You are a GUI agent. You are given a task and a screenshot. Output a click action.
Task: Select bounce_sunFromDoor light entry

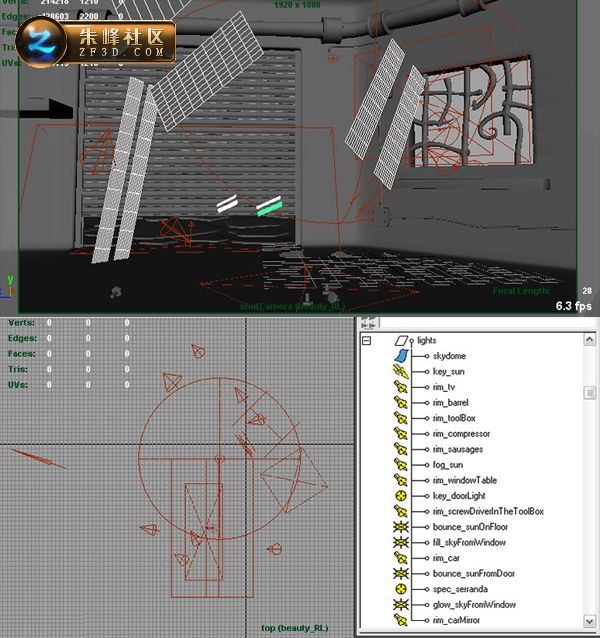474,573
